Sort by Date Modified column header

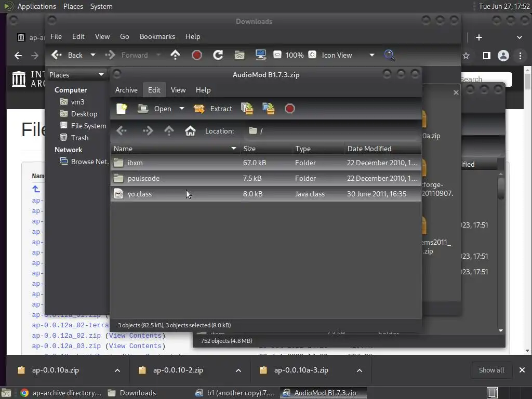(383, 149)
